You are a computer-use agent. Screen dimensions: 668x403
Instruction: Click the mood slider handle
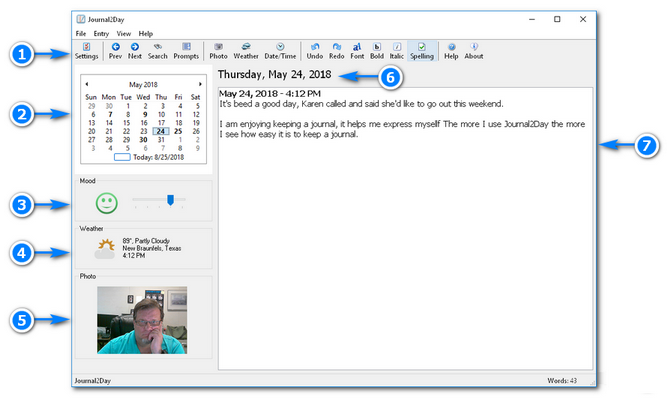170,200
